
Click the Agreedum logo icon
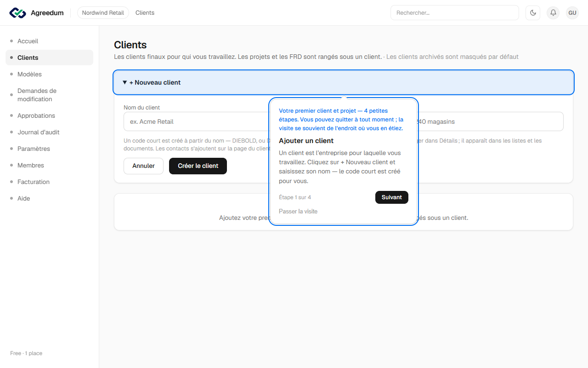click(18, 13)
